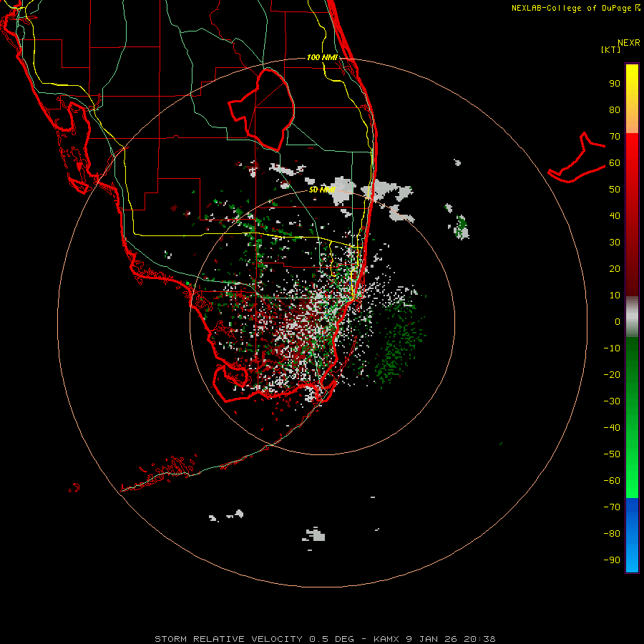Screen dimensions: 644x644
Task: Click the 10 value on velocity scale
Action: click(615, 296)
